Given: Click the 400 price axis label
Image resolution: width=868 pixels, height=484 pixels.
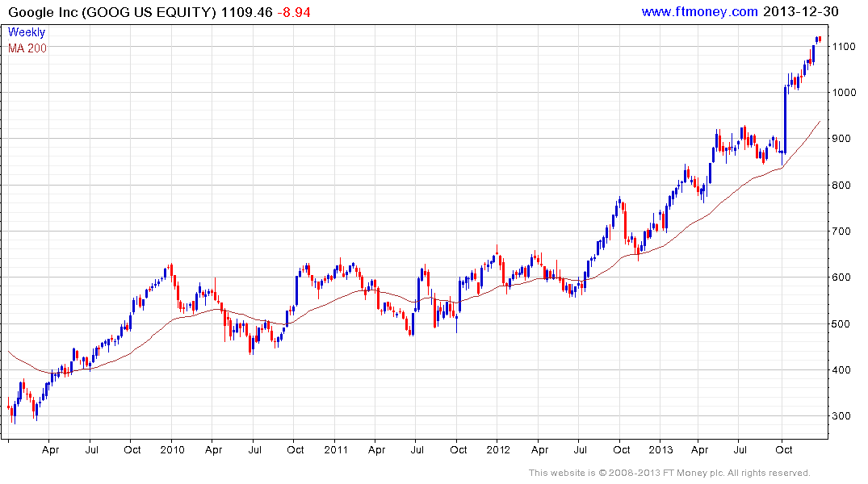Looking at the screenshot, I should pos(842,370).
